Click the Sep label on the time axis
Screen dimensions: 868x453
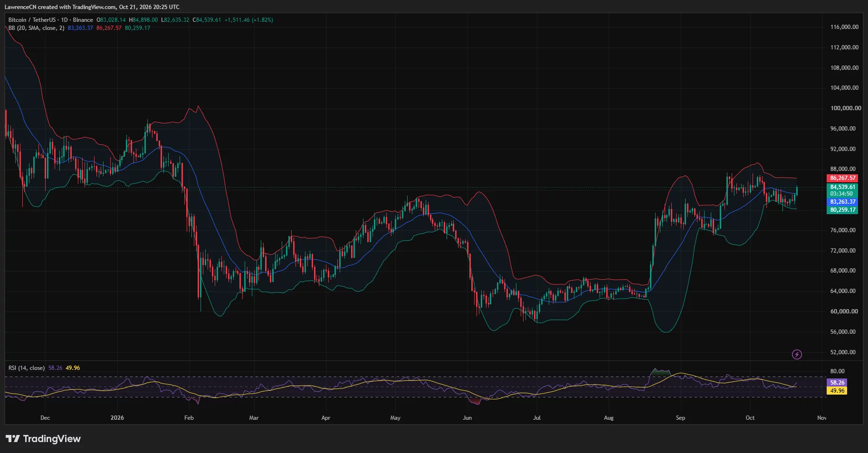pos(680,418)
